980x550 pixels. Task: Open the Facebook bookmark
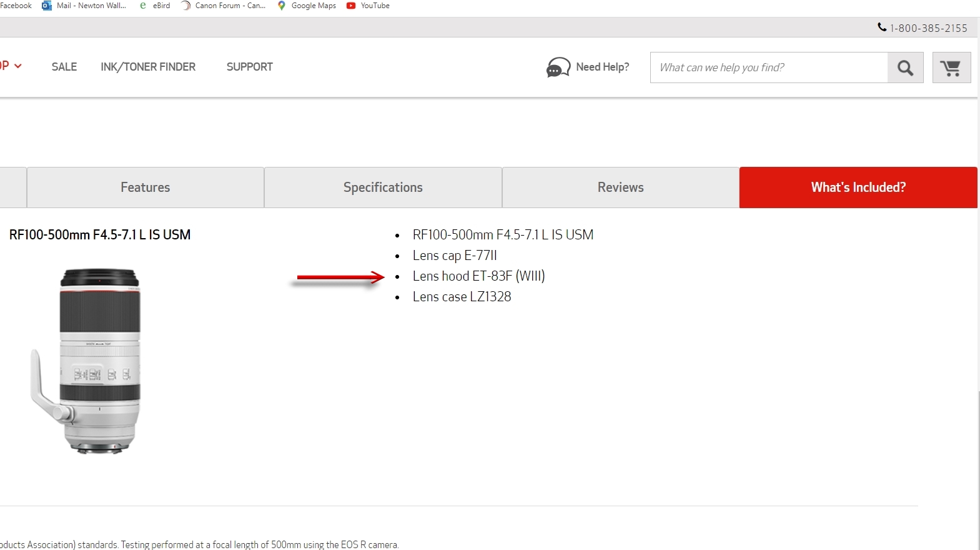click(x=16, y=6)
